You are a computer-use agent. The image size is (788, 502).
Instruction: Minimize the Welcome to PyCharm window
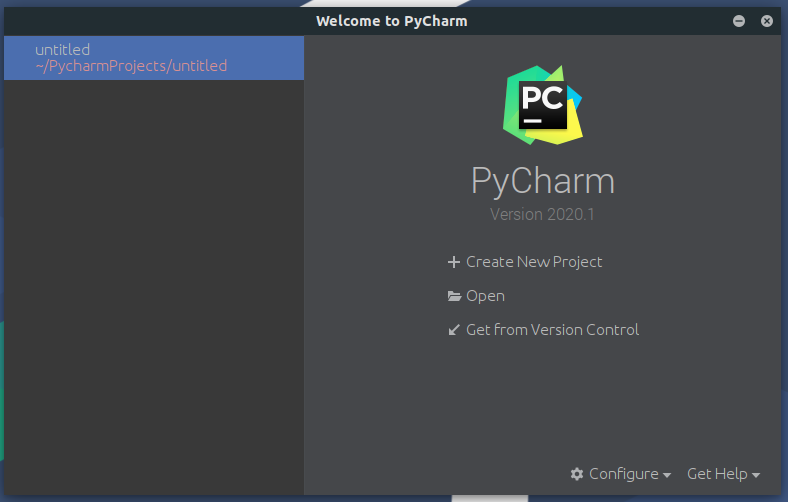point(739,21)
